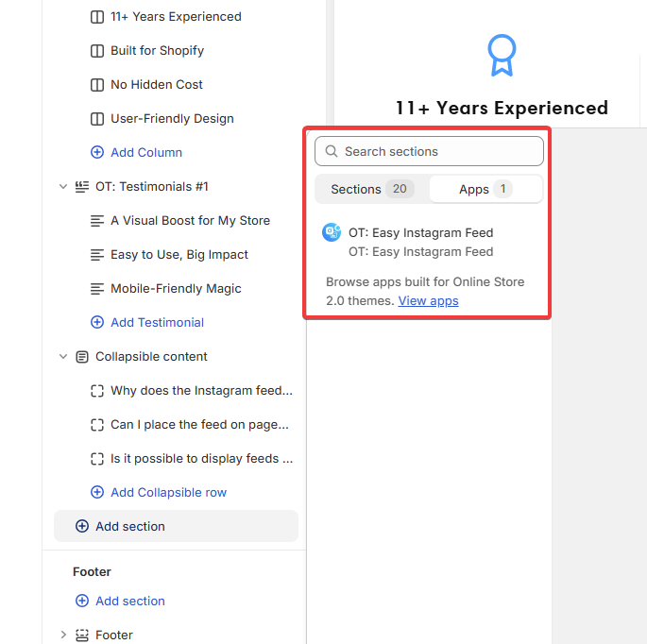Click the text icon beside Mobile-Friendly Magic
647x644 pixels.
click(96, 289)
